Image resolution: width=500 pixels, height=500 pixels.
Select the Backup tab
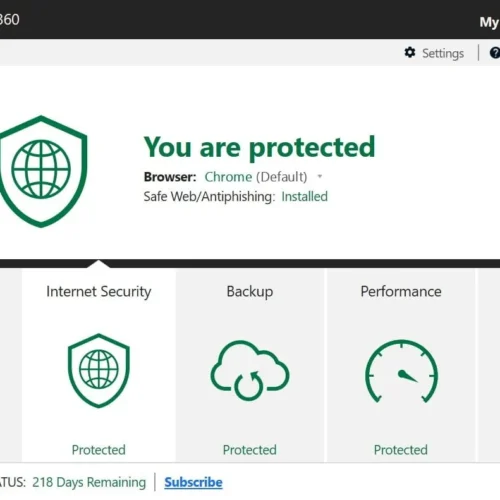coord(250,365)
